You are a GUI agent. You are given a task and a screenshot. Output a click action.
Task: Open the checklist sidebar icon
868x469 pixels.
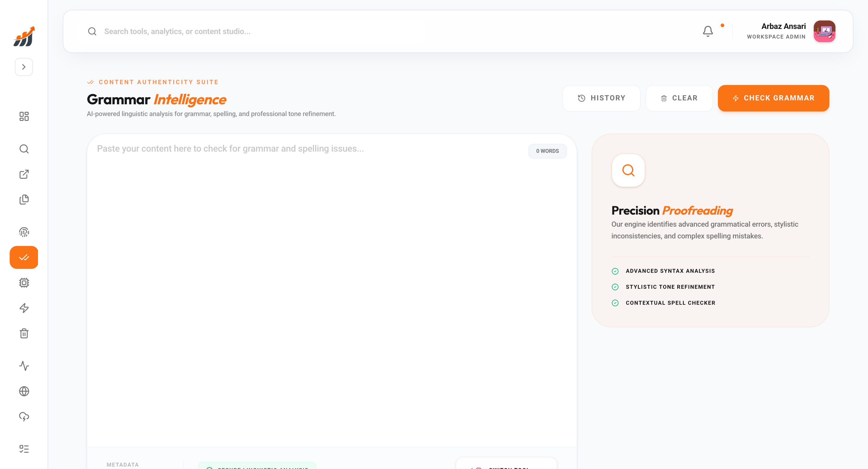pyautogui.click(x=24, y=449)
